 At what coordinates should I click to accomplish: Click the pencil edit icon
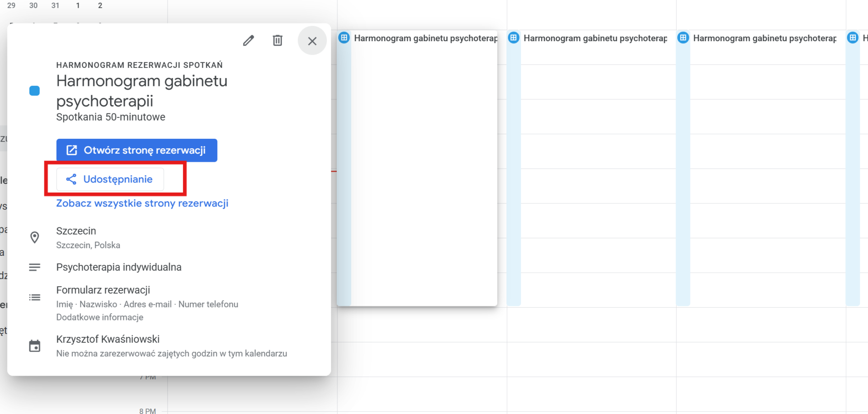coord(248,41)
